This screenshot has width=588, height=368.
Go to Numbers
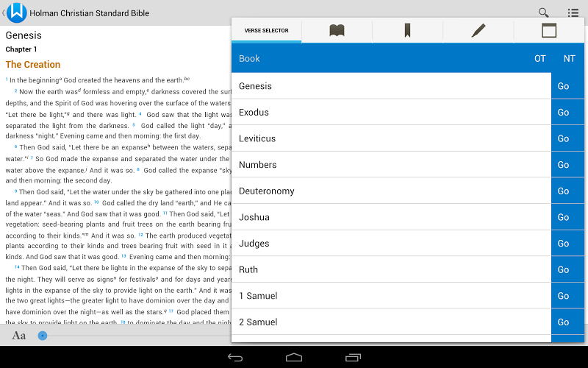click(x=567, y=165)
